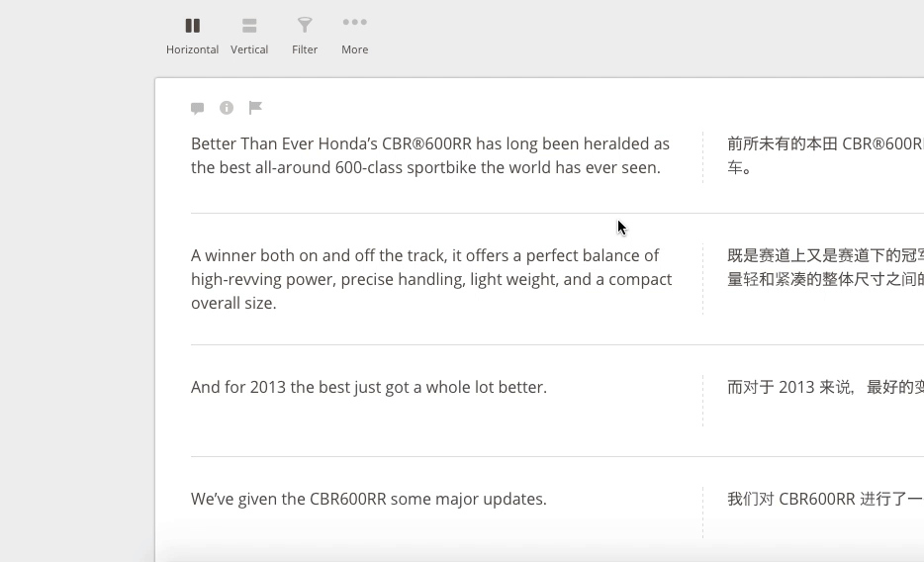This screenshot has width=924, height=562.
Task: Open the Filter funnel tool
Action: (x=305, y=25)
